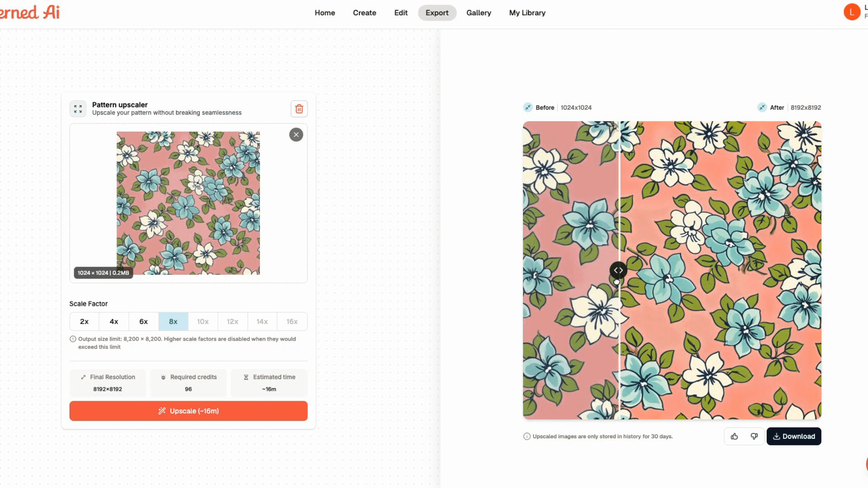Click the uploaded floral pattern thumbnail
Screen dimensions: 868x488
pyautogui.click(x=188, y=203)
